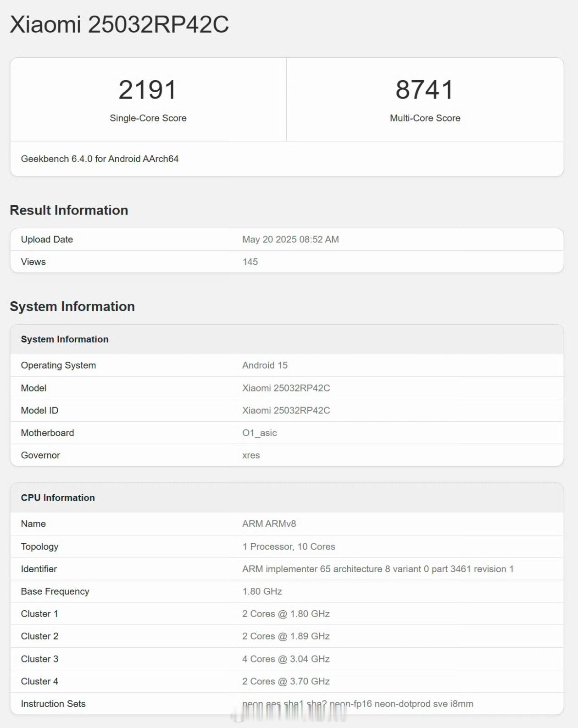Click the large System Information section heading
The width and height of the screenshot is (578, 728).
pos(72,306)
